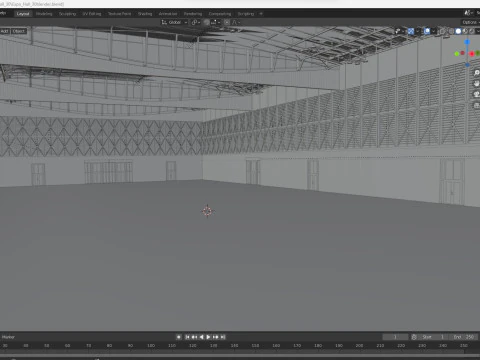
Task: Open the overlays settings dropdown arrow
Action: coord(434,31)
